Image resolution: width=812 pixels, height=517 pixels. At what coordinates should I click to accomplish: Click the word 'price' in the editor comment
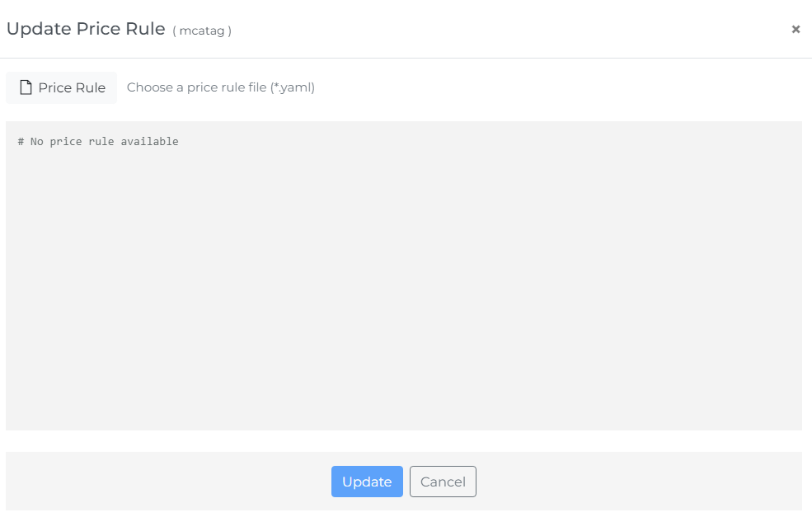coord(66,142)
